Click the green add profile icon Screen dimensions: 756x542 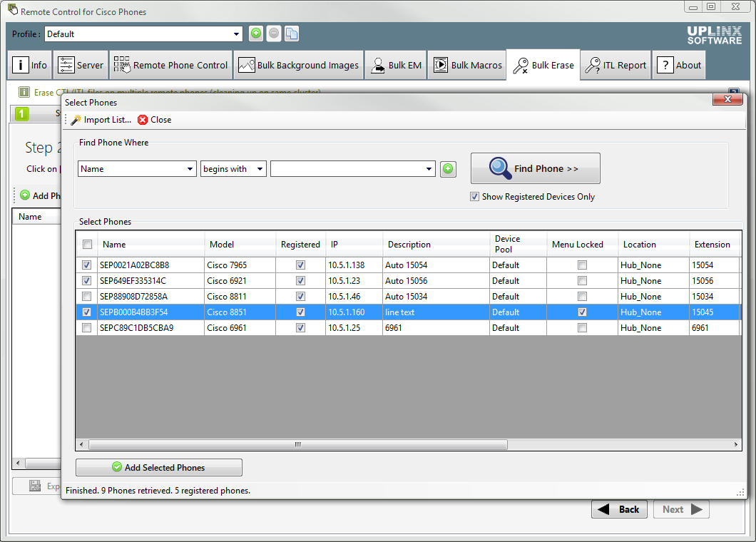pos(256,34)
